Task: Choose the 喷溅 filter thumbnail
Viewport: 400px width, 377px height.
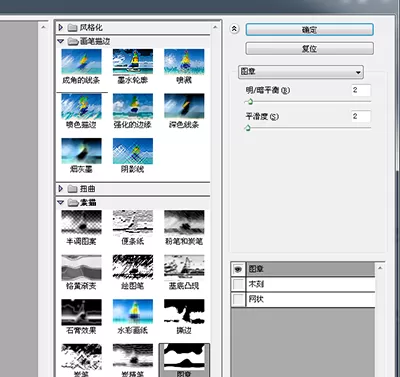Action: click(x=184, y=62)
